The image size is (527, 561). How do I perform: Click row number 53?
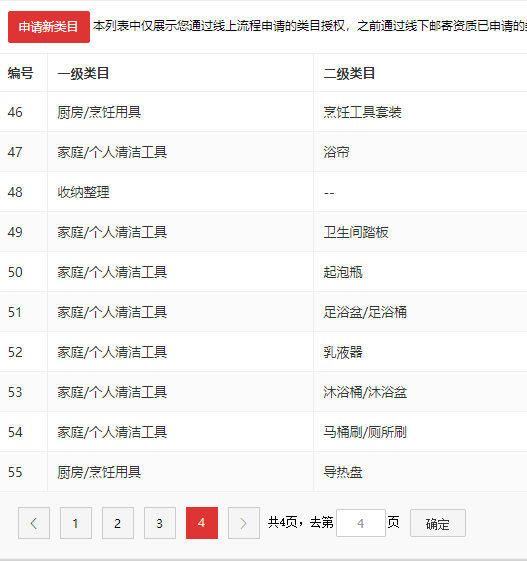click(15, 392)
